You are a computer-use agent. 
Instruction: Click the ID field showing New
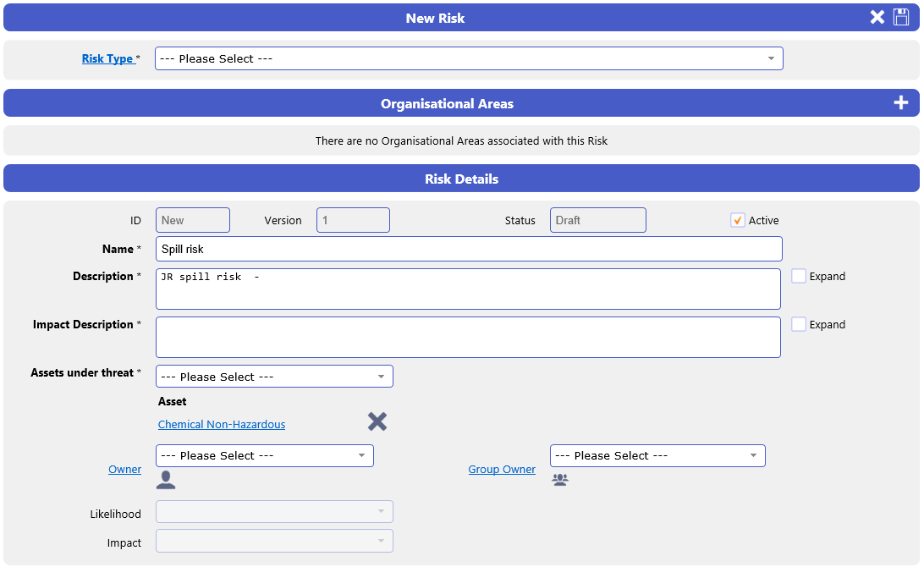(193, 220)
